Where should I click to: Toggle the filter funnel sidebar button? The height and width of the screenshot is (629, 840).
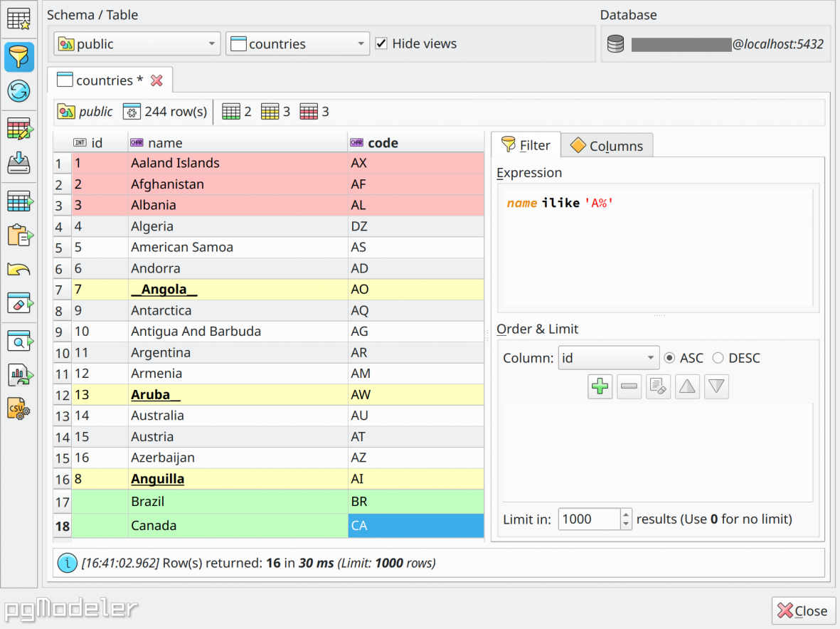(x=18, y=57)
